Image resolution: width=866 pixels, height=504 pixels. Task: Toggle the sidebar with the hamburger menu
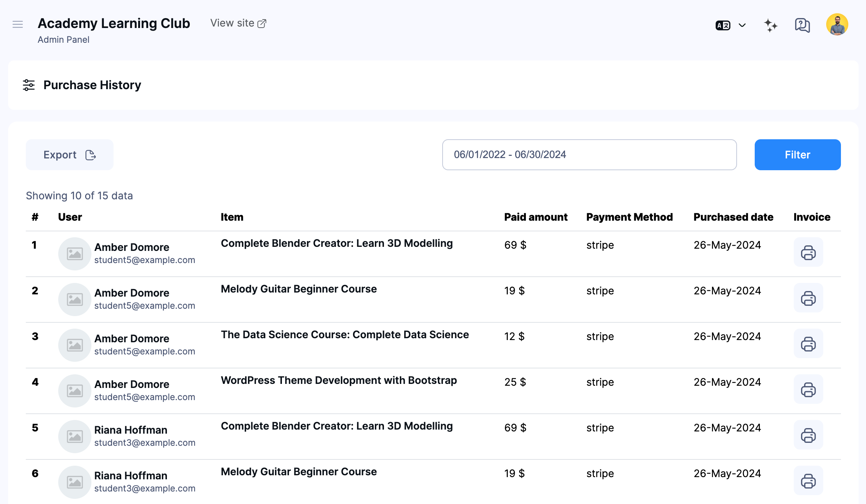17,24
